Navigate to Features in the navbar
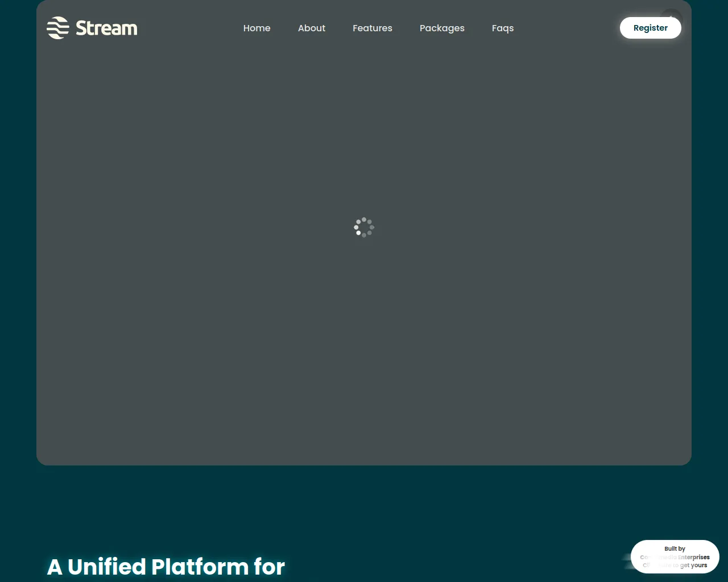 click(x=372, y=28)
